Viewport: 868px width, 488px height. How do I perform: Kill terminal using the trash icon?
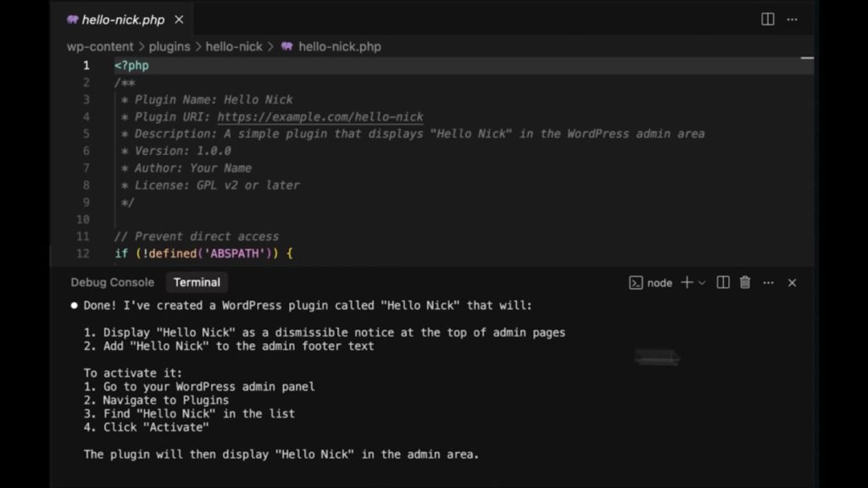tap(745, 283)
